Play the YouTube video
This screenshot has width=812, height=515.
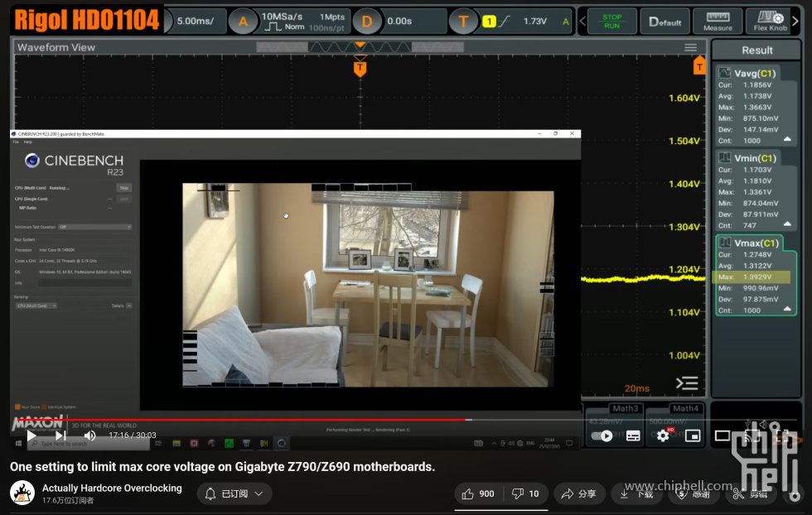click(31, 436)
